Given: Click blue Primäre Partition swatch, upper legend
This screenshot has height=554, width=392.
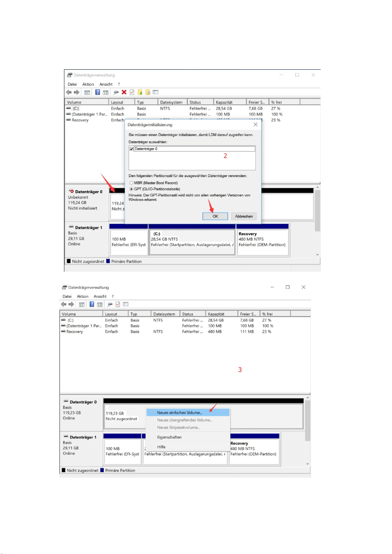Looking at the screenshot, I should pyautogui.click(x=108, y=261).
